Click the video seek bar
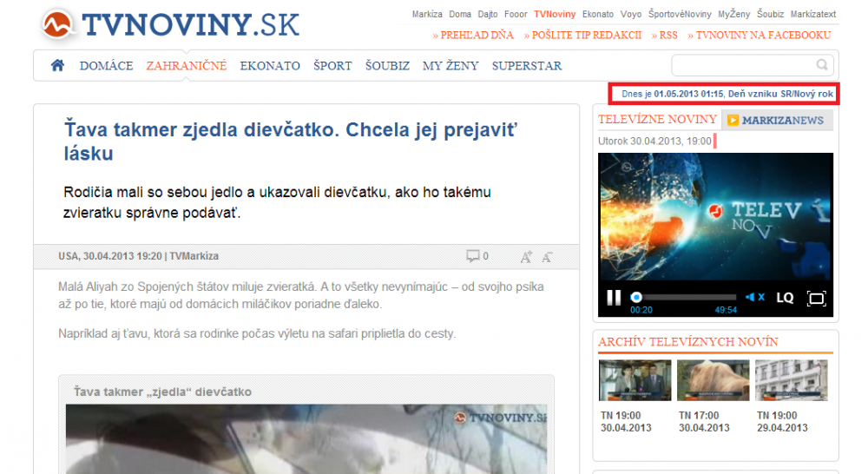Screen dimensions: 868x474 [x=684, y=298]
